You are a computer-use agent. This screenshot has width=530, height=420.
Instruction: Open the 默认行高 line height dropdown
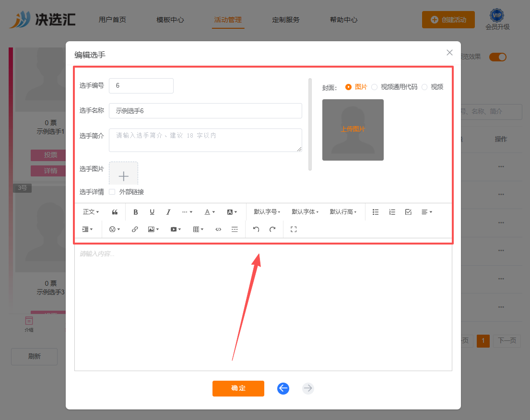[x=343, y=212]
